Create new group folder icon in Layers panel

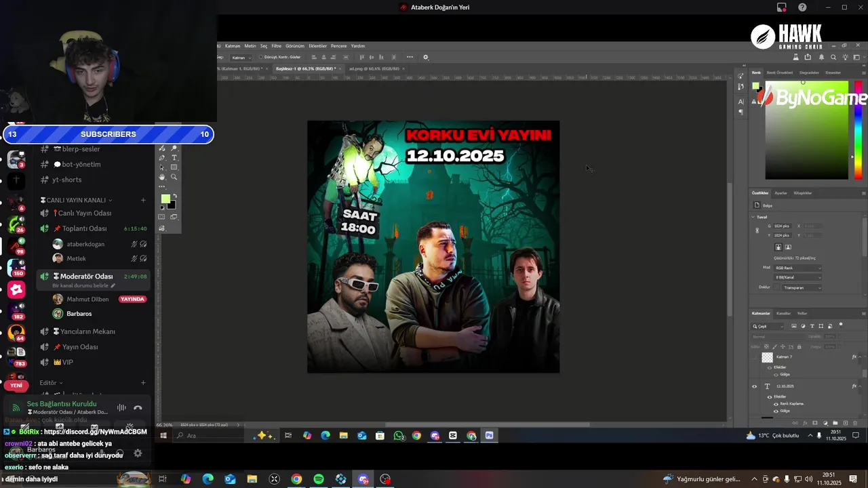click(835, 423)
